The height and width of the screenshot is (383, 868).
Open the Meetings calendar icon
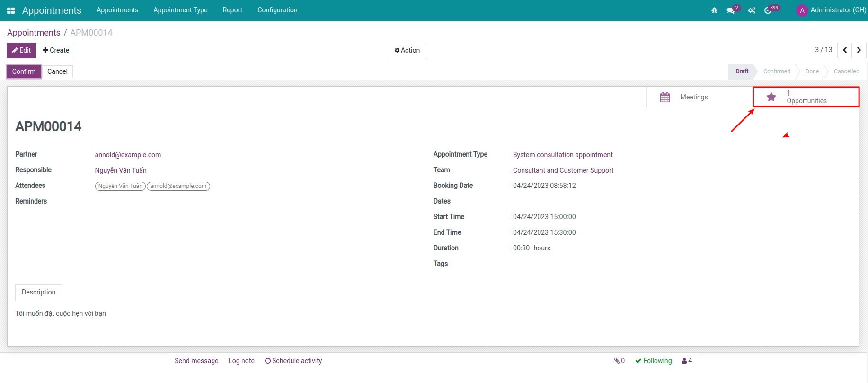pyautogui.click(x=665, y=97)
